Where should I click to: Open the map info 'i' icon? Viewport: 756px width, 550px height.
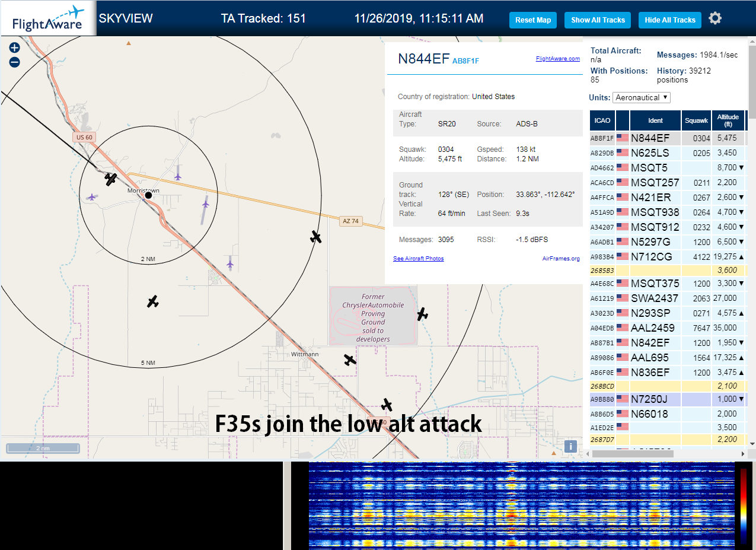(570, 446)
